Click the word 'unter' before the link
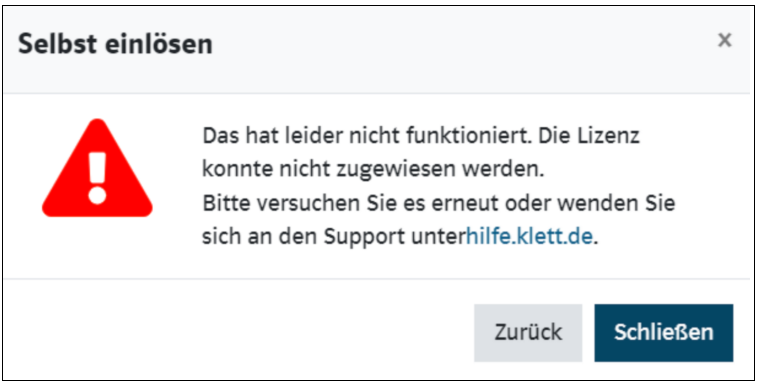The width and height of the screenshot is (758, 383). [438, 237]
